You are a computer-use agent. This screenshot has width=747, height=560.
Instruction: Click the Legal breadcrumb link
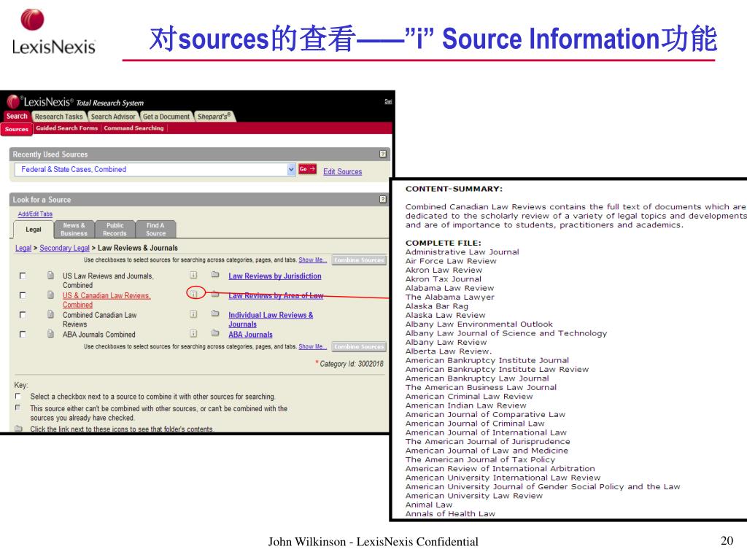pos(23,248)
